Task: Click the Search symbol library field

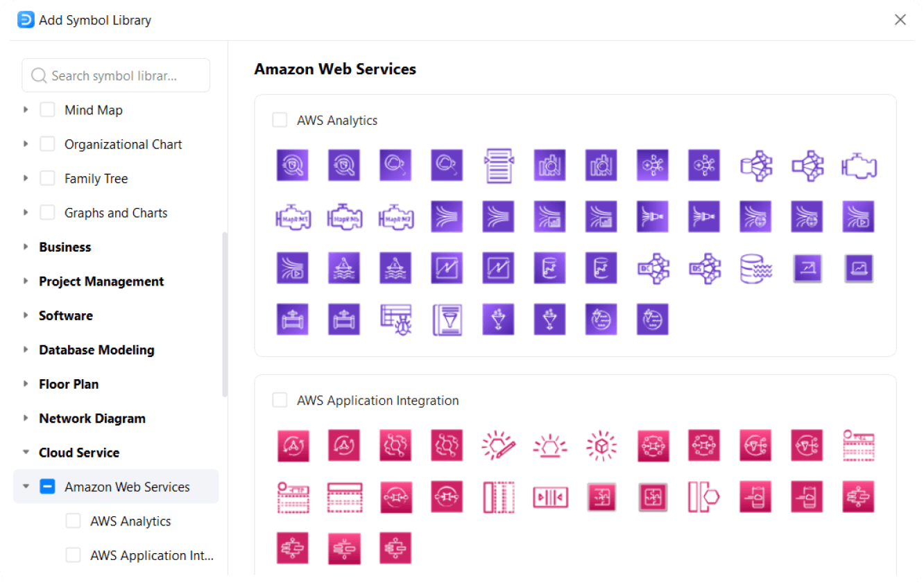Action: [116, 76]
